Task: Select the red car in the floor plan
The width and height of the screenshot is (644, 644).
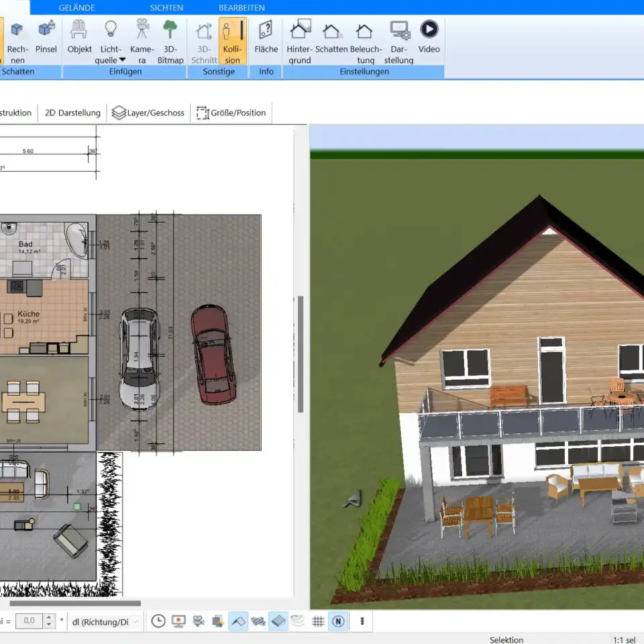Action: (213, 354)
